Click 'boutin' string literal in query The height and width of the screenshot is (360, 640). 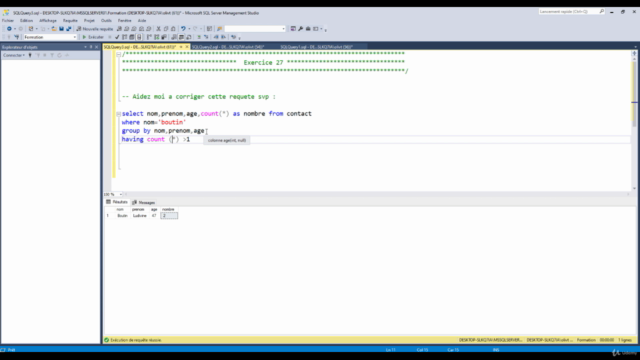click(x=172, y=122)
